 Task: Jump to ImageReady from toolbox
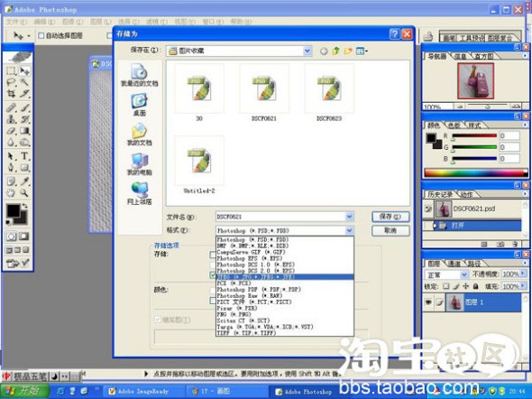tap(18, 264)
